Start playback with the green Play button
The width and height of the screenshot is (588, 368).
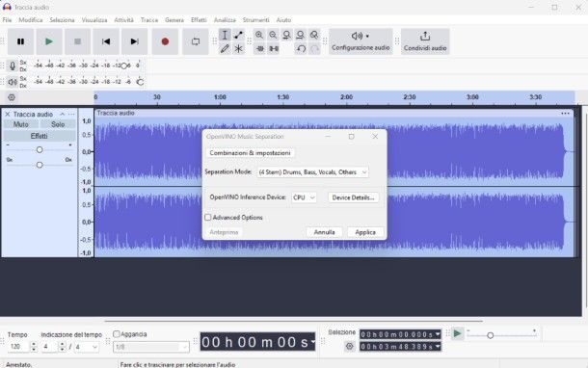point(49,41)
